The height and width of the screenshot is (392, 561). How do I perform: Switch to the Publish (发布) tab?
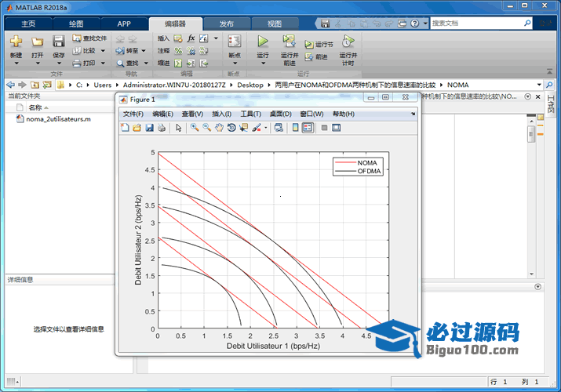click(227, 24)
